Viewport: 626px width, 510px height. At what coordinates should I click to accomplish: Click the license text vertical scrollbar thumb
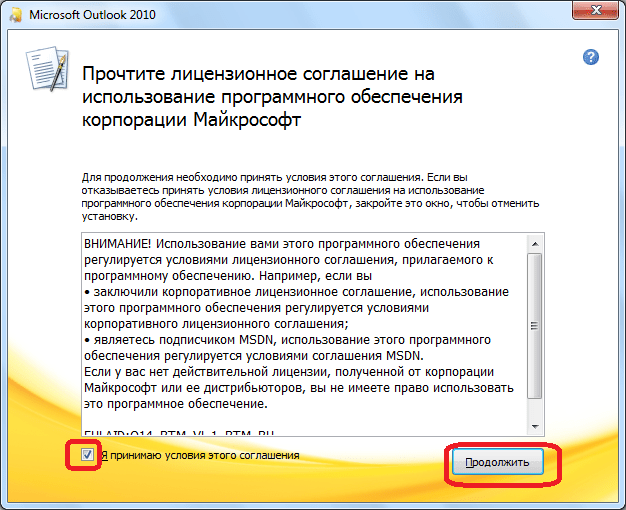click(535, 325)
